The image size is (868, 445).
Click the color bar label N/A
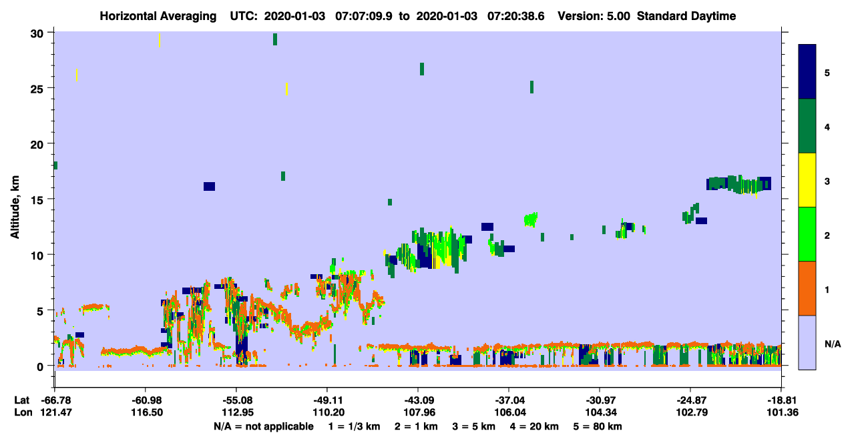833,343
